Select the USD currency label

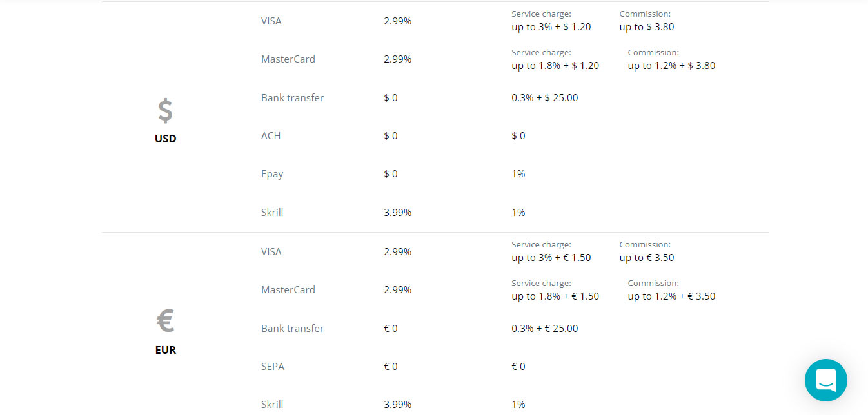coord(166,139)
